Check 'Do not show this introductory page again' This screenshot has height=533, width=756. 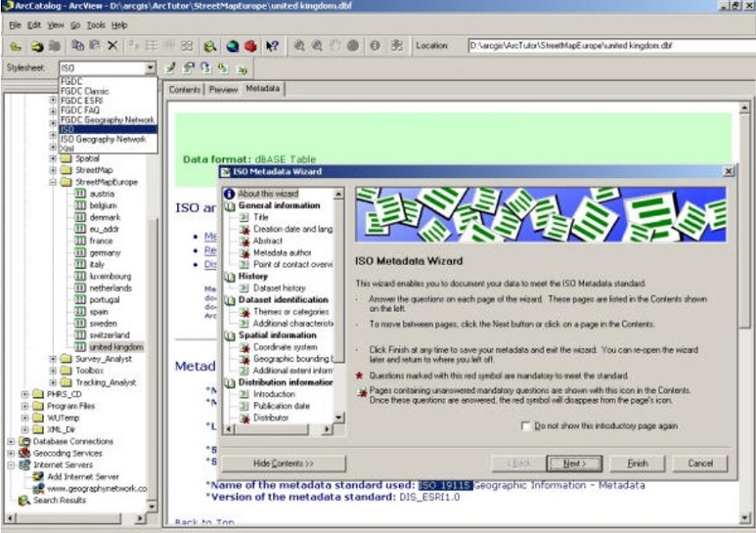526,426
